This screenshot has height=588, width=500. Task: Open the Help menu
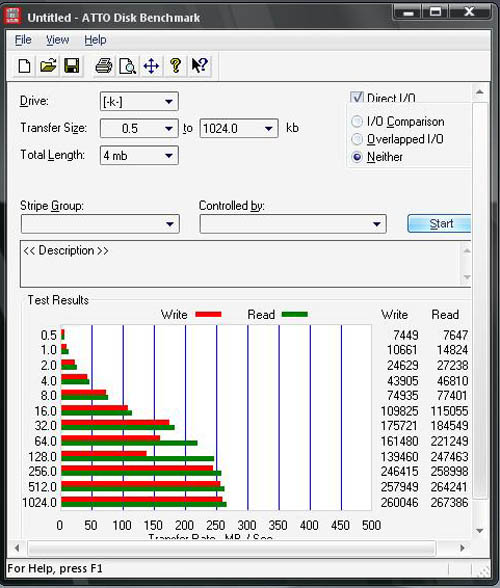[x=95, y=40]
